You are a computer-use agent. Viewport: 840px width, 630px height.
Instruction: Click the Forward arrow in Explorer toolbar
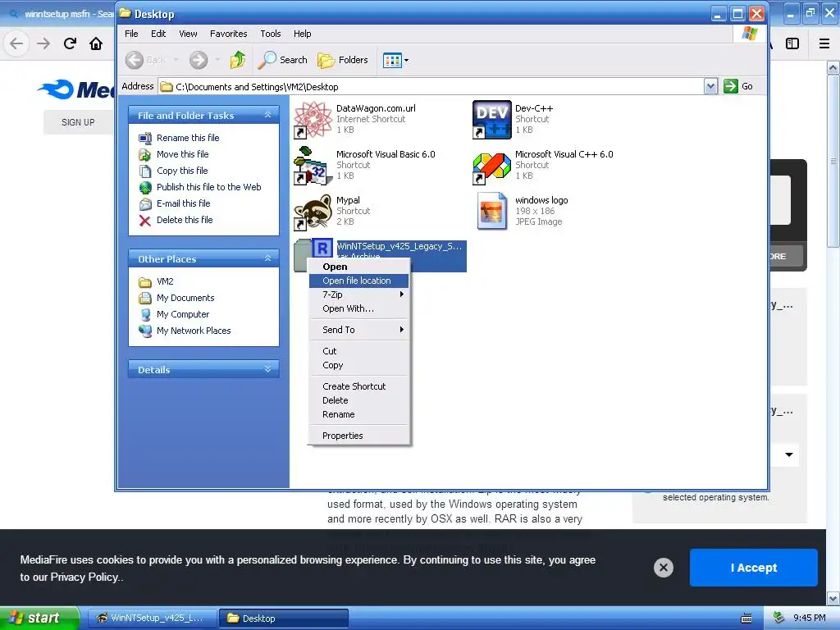tap(199, 60)
